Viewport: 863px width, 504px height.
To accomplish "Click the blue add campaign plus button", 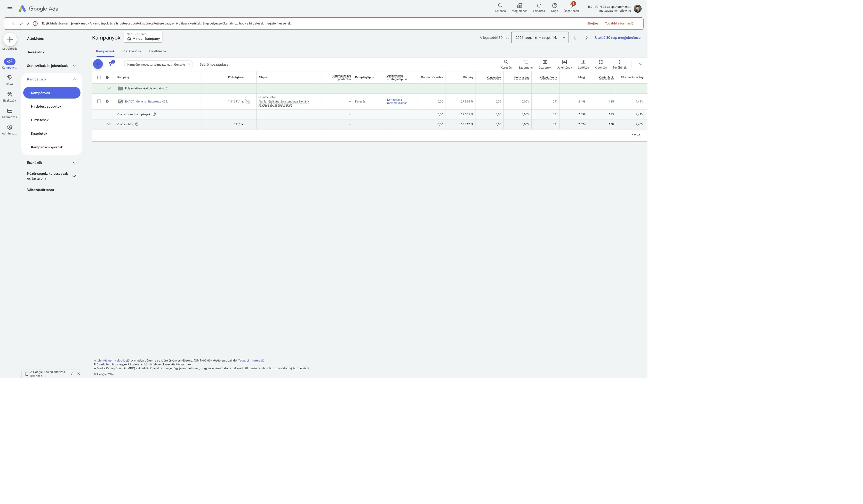I will tap(98, 64).
